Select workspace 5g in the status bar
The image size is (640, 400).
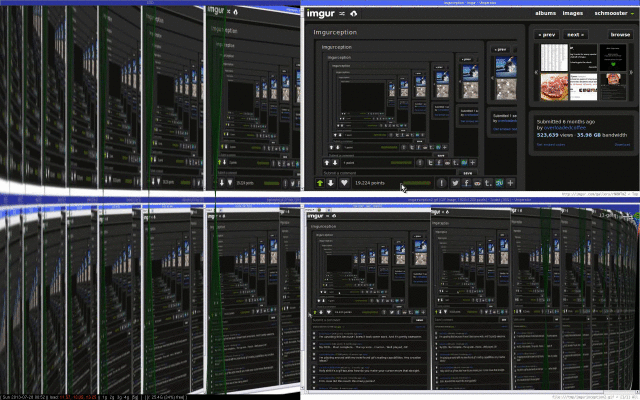tap(135, 397)
